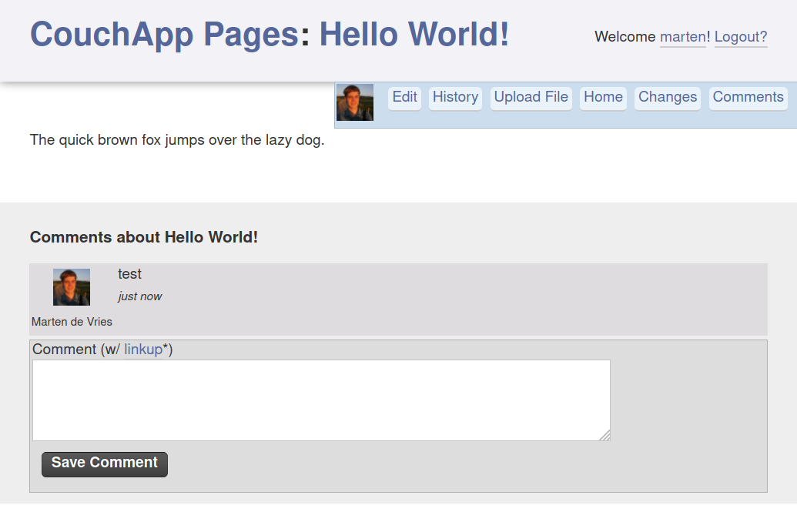Click the avatar thumbnail in the toolbar

tap(355, 102)
